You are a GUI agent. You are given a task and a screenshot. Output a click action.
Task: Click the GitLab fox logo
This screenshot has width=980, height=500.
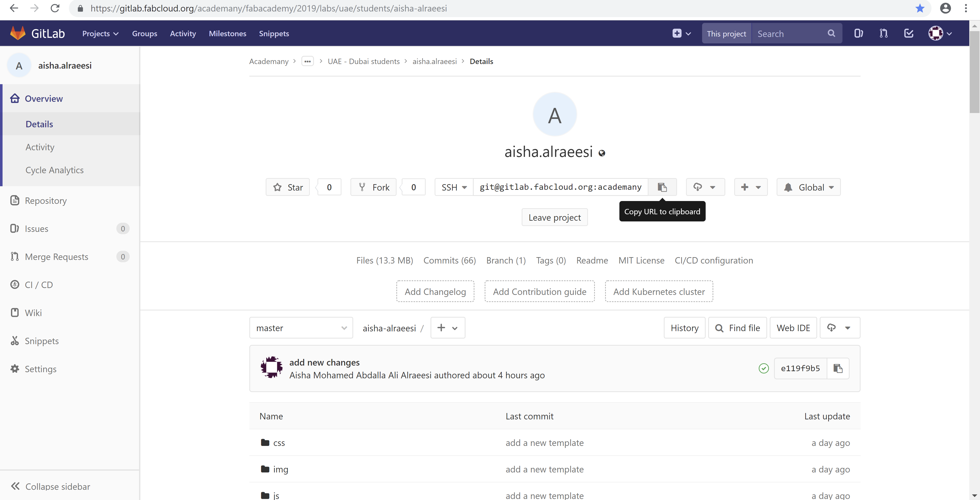(x=18, y=33)
